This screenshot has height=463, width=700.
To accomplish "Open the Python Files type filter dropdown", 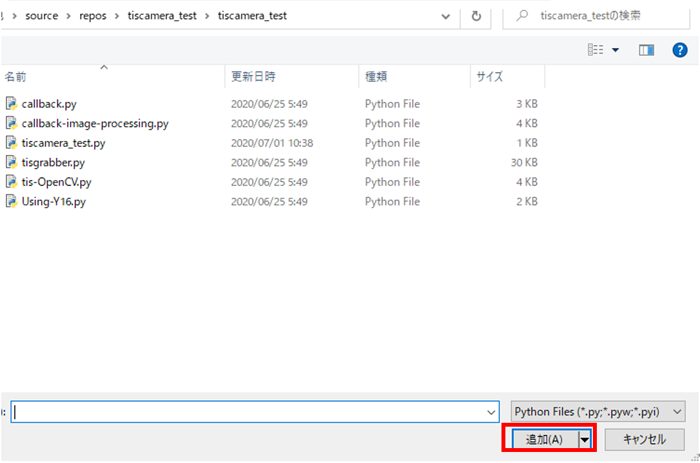I will pos(677,412).
